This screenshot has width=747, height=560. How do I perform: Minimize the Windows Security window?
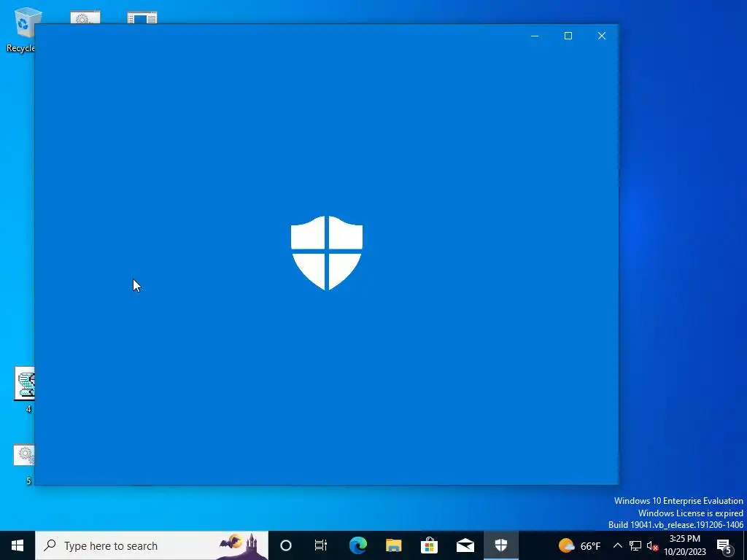535,36
